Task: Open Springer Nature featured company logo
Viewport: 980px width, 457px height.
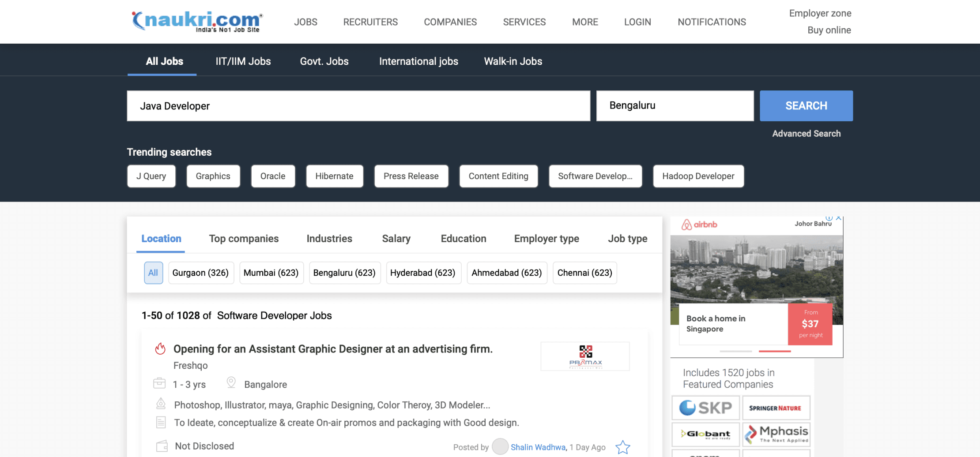Action: pyautogui.click(x=776, y=408)
